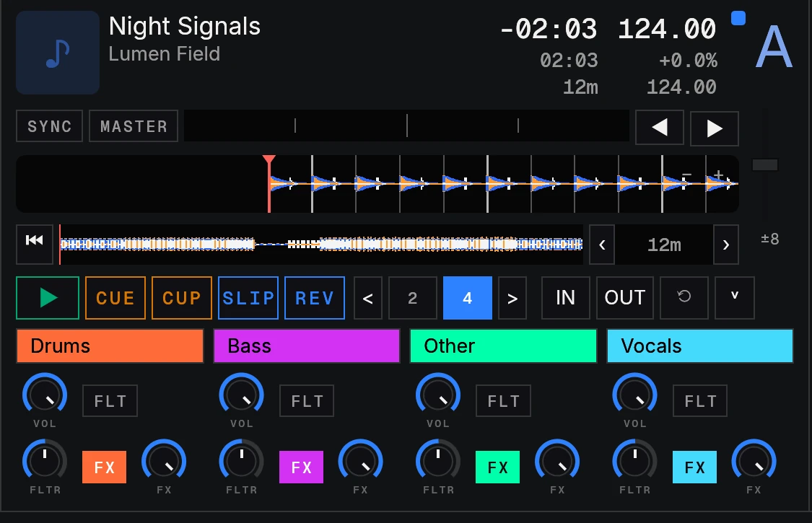Image resolution: width=812 pixels, height=523 pixels.
Task: Toggle MASTER for deck A
Action: point(134,126)
